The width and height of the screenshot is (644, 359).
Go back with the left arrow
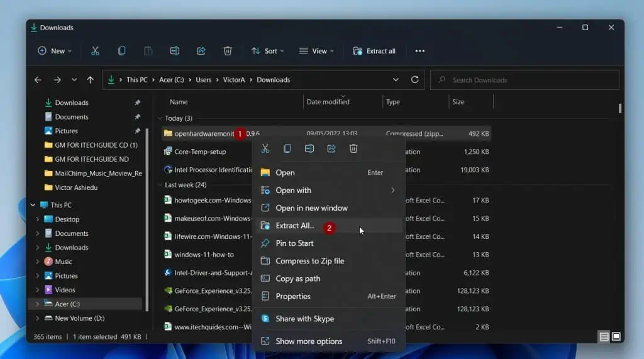pos(38,80)
